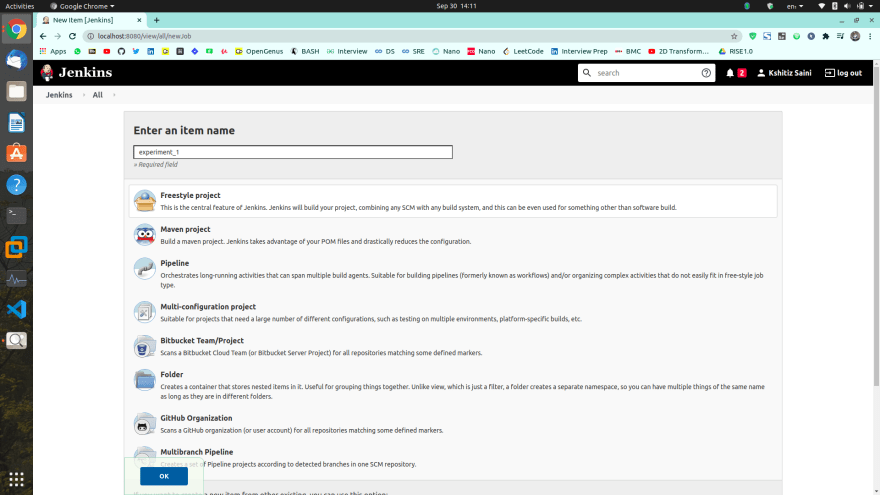880x495 pixels.
Task: Open the Google Chrome app menu dropdown
Action: 82,6
